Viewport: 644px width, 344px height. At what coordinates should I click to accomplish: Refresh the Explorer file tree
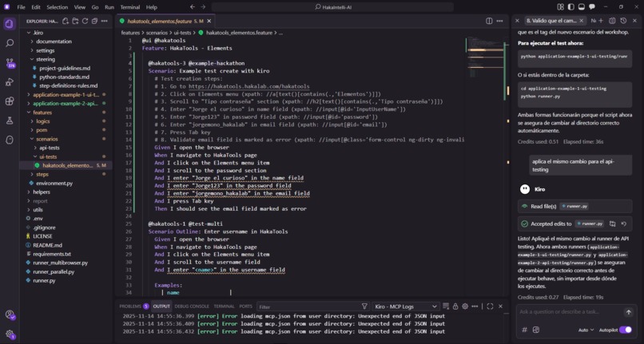[x=85, y=21]
